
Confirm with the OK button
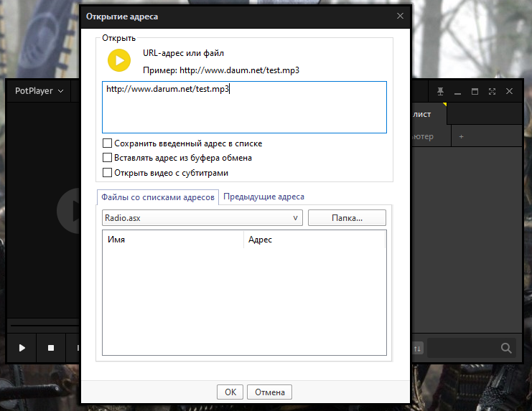pyautogui.click(x=230, y=392)
